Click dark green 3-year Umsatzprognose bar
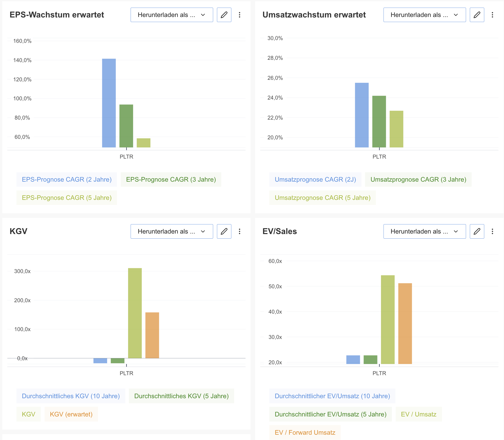This screenshot has width=504, height=440. pos(379,122)
